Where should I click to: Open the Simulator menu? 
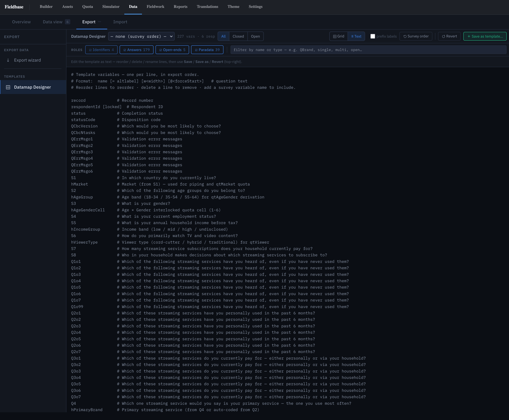click(x=111, y=7)
